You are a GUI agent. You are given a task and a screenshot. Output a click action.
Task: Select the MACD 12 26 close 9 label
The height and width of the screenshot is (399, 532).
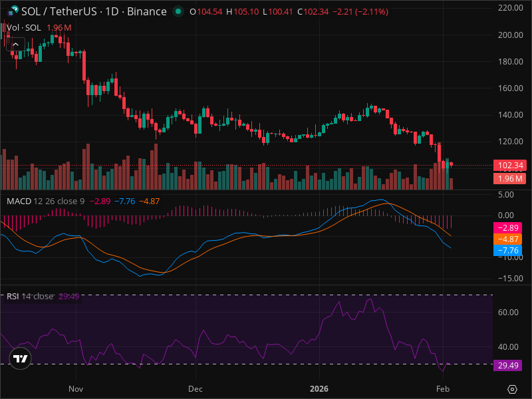46,201
